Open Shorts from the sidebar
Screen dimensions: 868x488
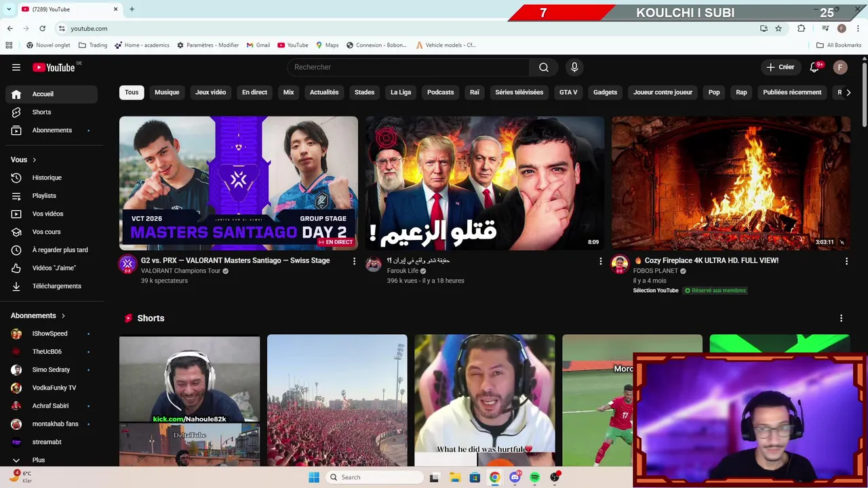52,112
